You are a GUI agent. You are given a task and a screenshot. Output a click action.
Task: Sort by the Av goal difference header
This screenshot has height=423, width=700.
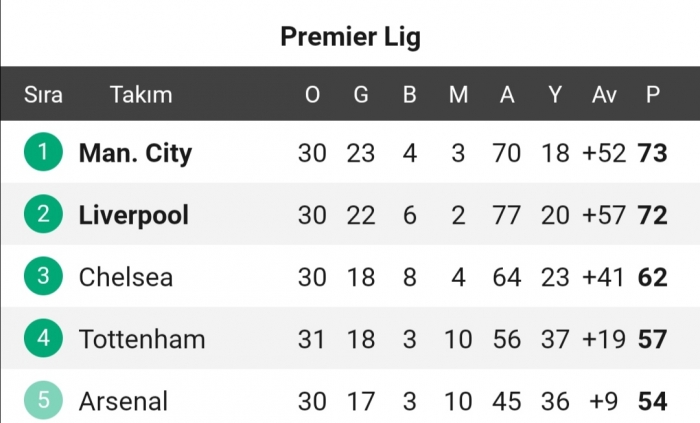[x=604, y=95]
